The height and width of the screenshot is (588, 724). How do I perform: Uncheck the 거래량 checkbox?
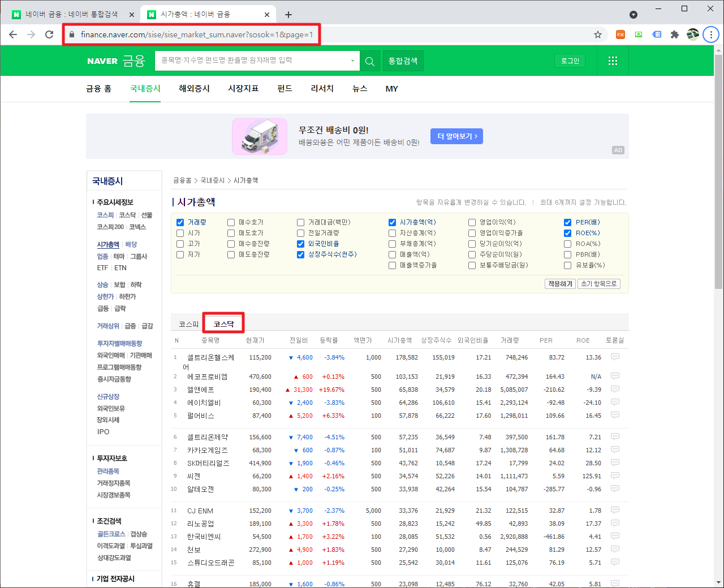tap(180, 222)
